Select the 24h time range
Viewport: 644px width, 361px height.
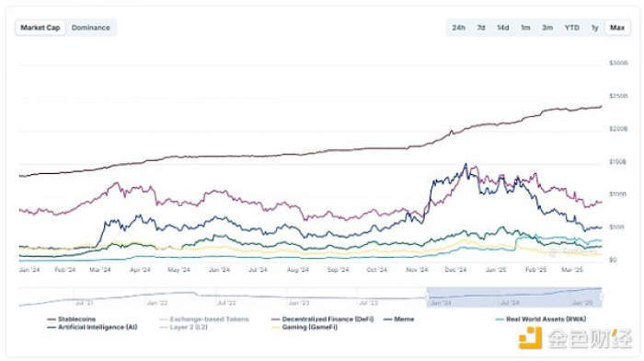[x=458, y=28]
